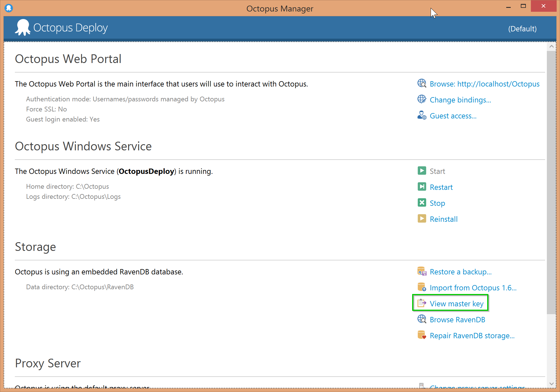Click the scrollbar up arrow
560x392 pixels.
coord(551,46)
